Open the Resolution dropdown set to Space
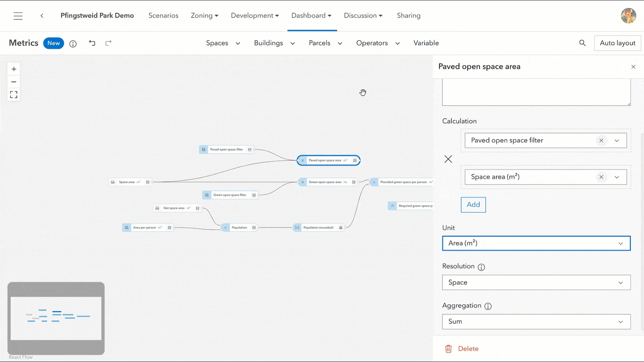The image size is (644, 362). point(536,282)
